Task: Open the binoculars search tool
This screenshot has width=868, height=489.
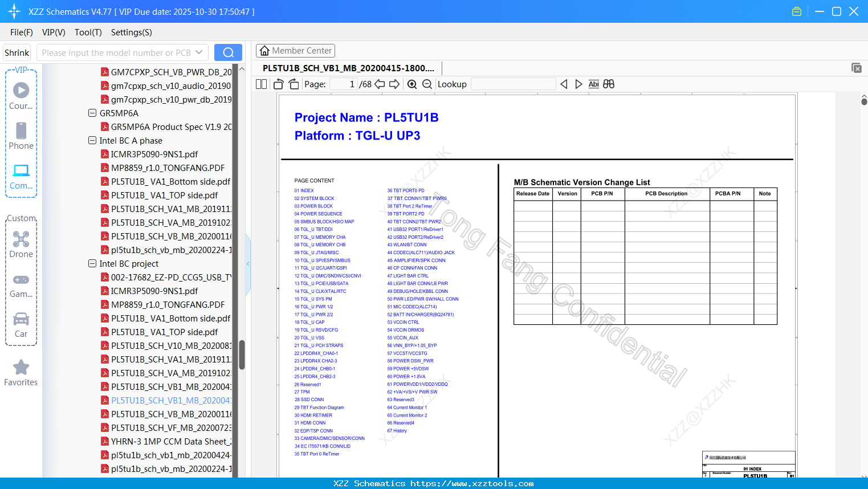Action: (609, 84)
